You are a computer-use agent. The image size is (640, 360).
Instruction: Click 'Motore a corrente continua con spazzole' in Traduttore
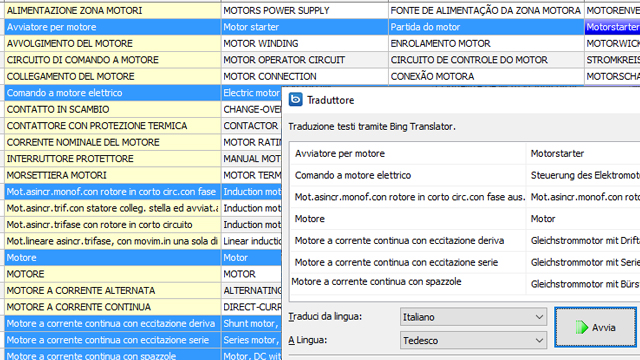pyautogui.click(x=376, y=282)
